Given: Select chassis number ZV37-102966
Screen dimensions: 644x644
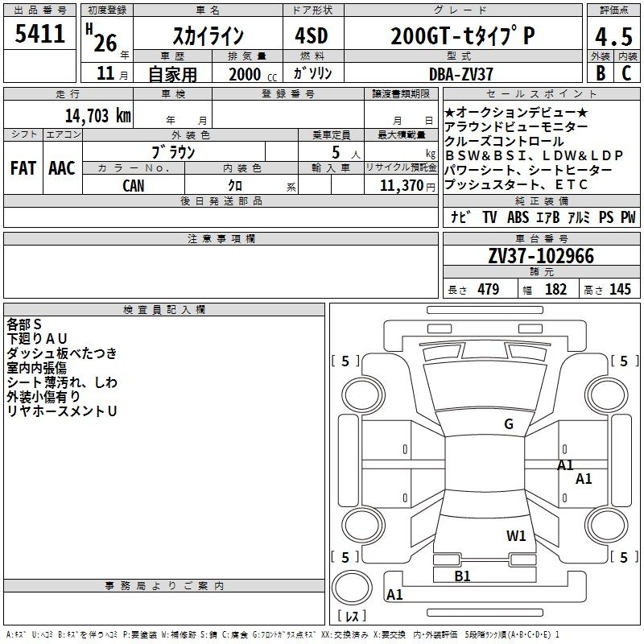Looking at the screenshot, I should click(541, 256).
